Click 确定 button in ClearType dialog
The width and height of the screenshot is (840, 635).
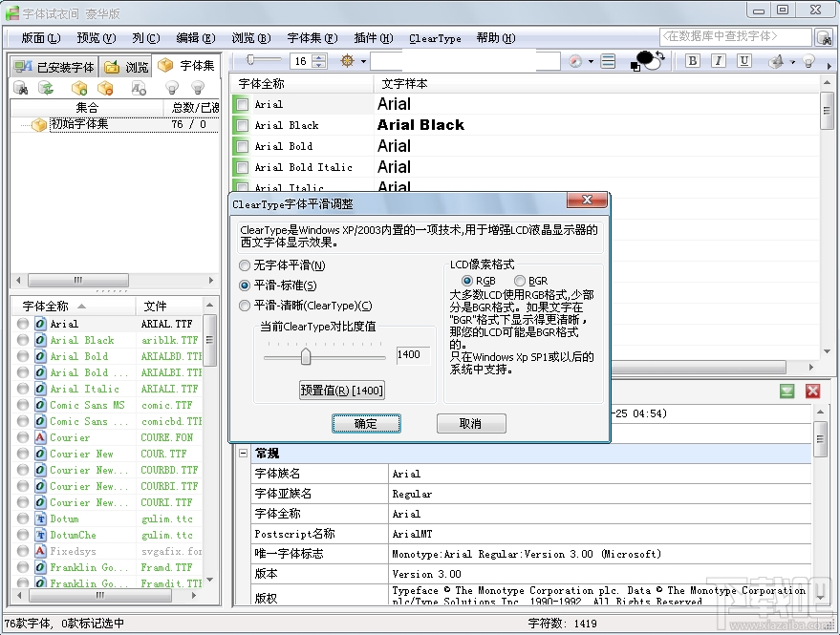click(x=366, y=424)
